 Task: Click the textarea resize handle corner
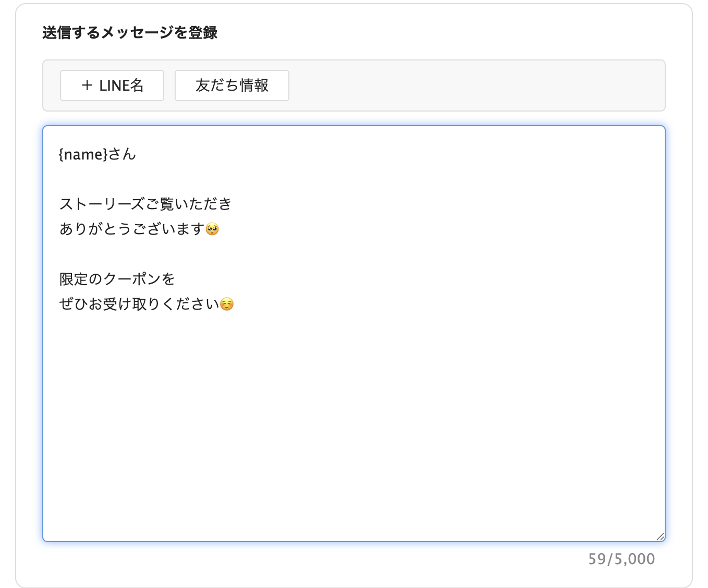(x=660, y=536)
